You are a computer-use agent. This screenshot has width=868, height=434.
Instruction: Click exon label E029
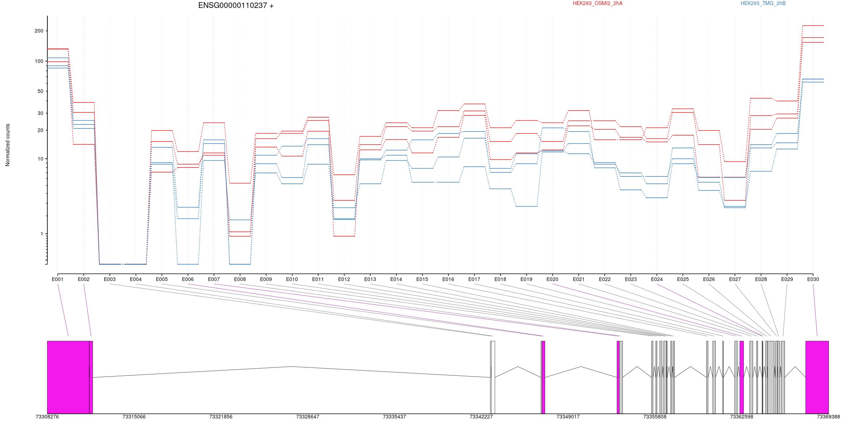point(787,279)
